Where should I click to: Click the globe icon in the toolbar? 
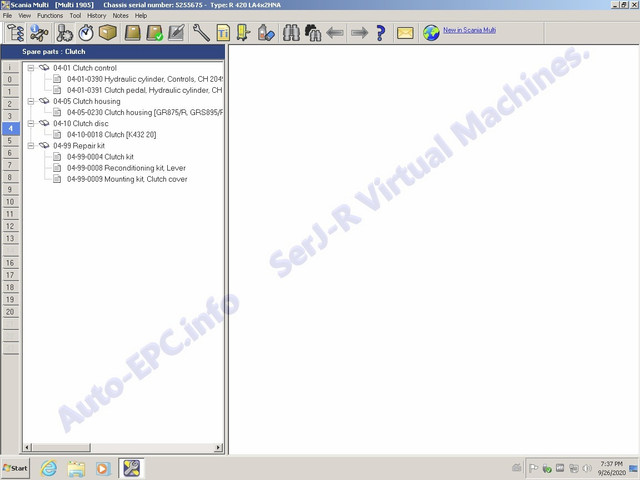click(431, 33)
